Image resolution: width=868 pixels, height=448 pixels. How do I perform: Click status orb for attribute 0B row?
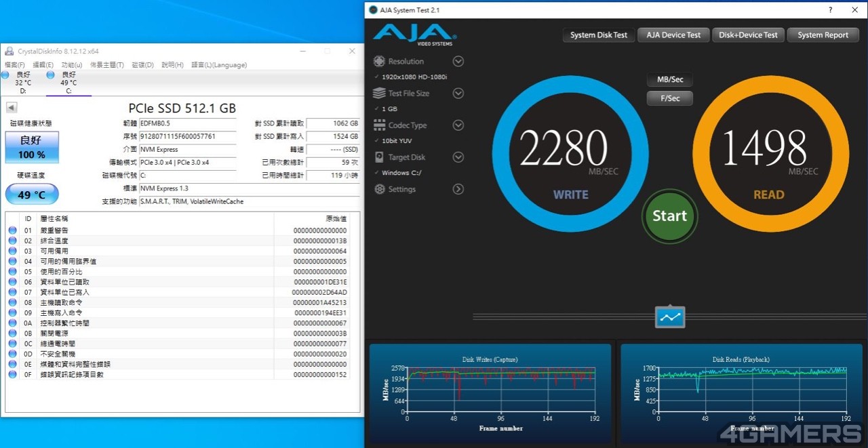[12, 333]
